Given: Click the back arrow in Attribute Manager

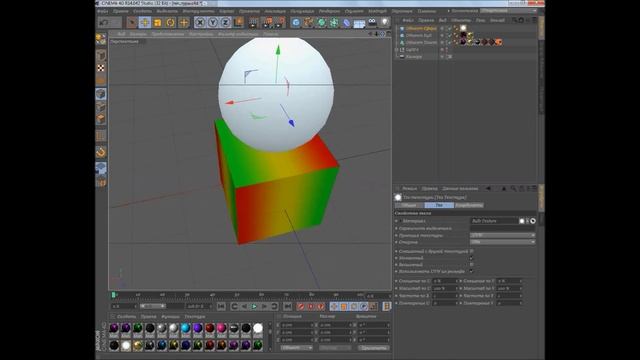Looking at the screenshot, I should [x=488, y=189].
